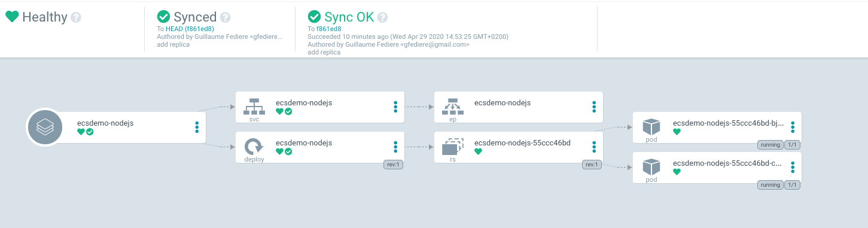Click the rev:1 badge on deploy node
Screen dimensions: 868x228
393,165
